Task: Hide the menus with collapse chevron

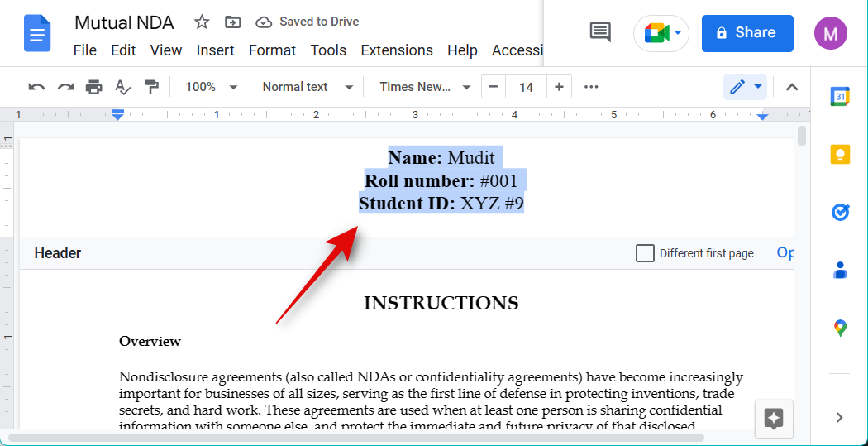Action: [792, 87]
